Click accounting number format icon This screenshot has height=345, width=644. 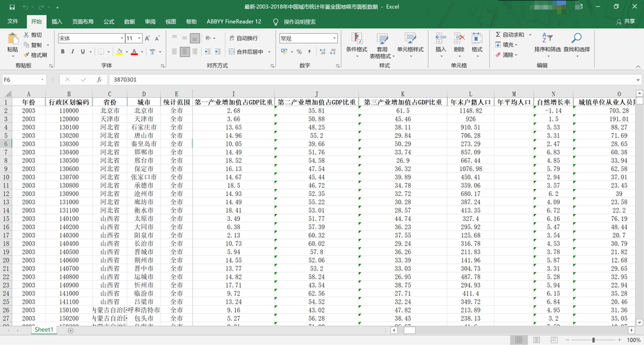coord(284,52)
